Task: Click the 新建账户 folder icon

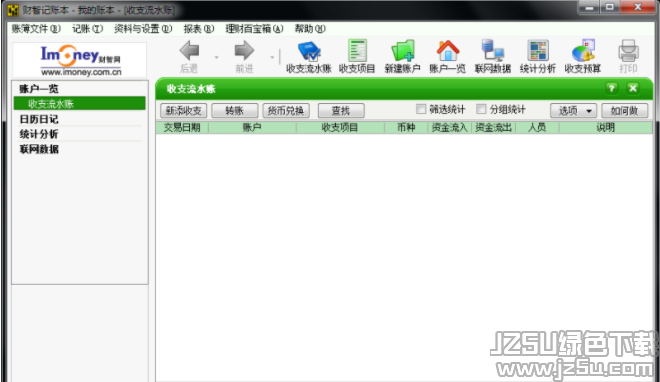Action: click(402, 51)
